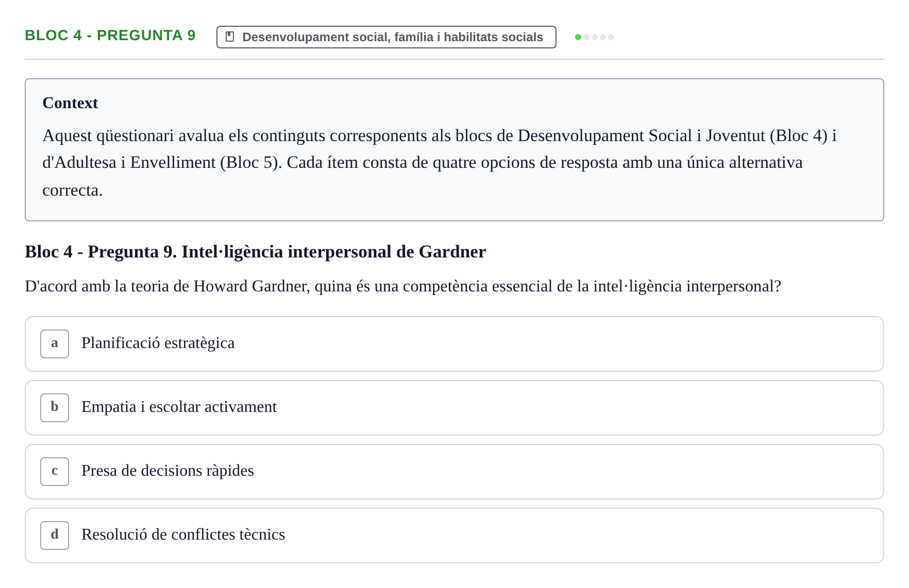Click the BLOC 4 - PREGUNTA 9 header

[x=110, y=35]
